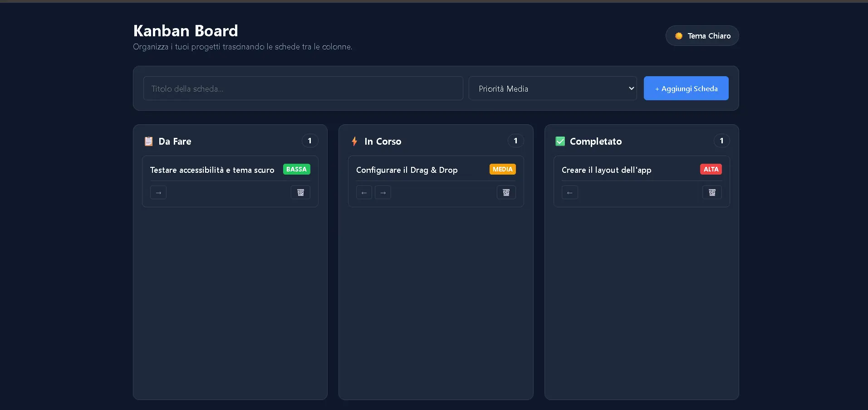Image resolution: width=868 pixels, height=410 pixels.
Task: Click the card count badge in Completato
Action: coord(722,141)
